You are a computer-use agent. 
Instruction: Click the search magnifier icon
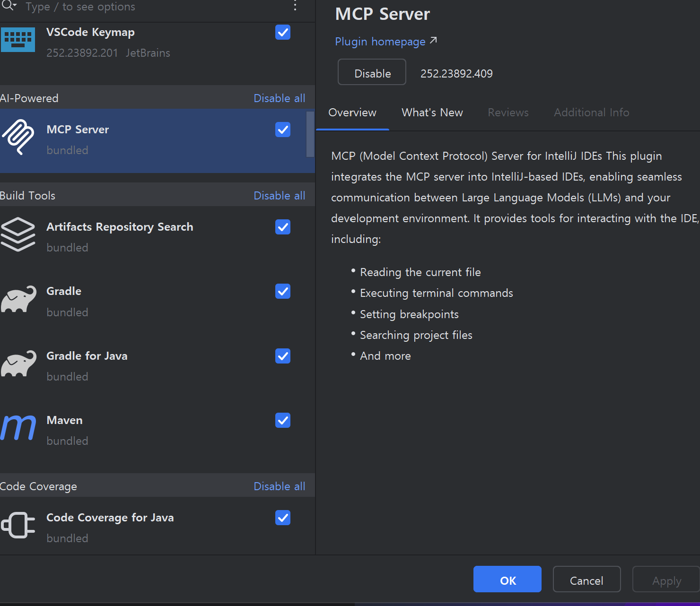pyautogui.click(x=9, y=6)
